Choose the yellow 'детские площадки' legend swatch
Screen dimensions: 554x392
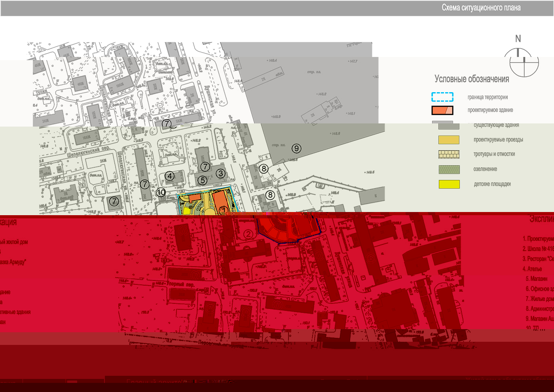(x=449, y=184)
